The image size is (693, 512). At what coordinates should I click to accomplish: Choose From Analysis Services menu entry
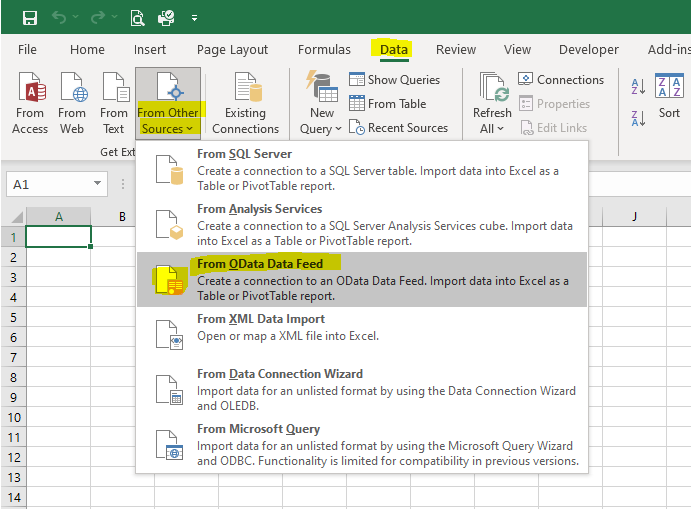tap(362, 225)
